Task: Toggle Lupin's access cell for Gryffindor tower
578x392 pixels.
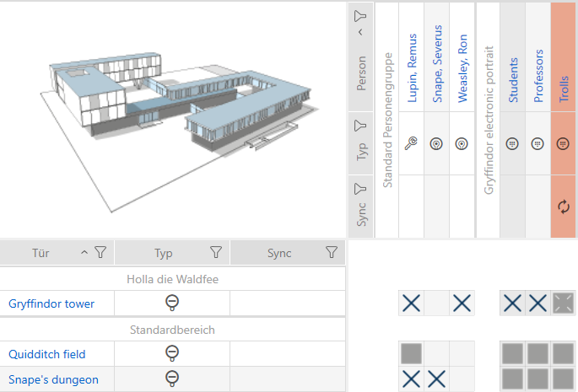Action: [411, 303]
